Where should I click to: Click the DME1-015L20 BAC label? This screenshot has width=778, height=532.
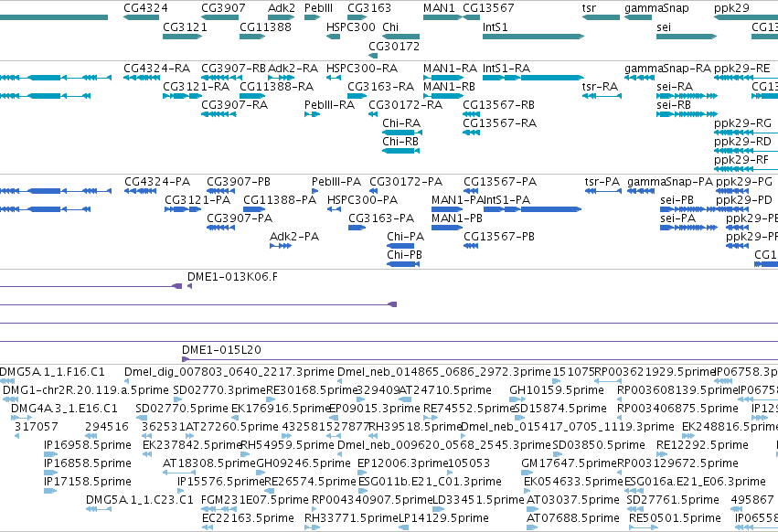click(x=221, y=350)
